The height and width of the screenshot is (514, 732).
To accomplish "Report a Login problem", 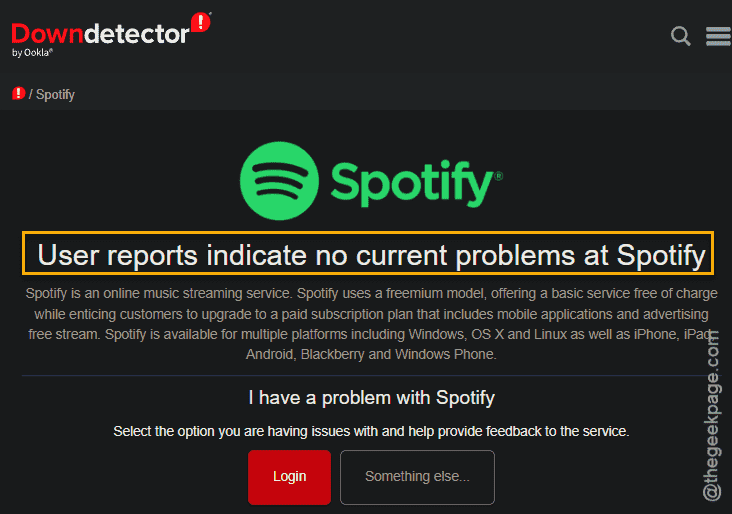I will click(x=289, y=477).
